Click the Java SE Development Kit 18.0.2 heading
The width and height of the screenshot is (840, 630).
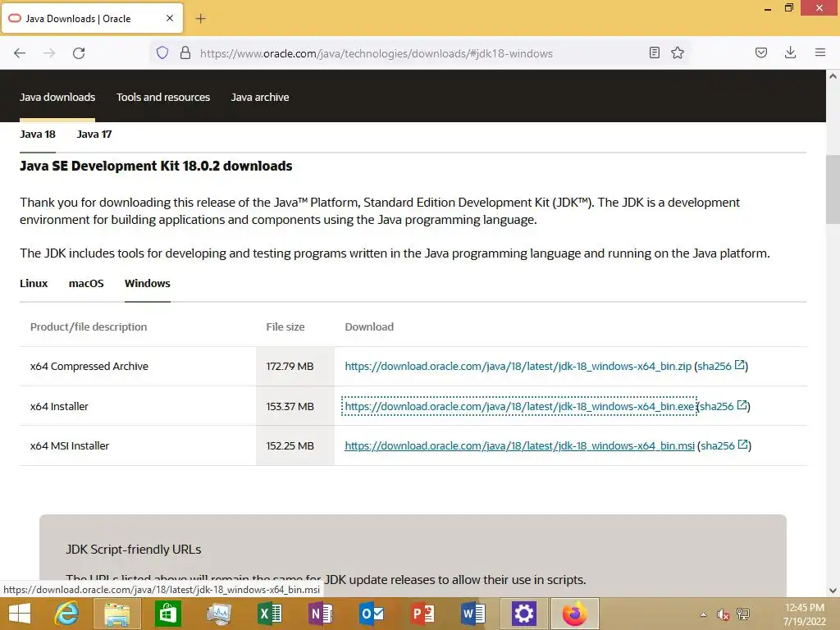coord(156,166)
